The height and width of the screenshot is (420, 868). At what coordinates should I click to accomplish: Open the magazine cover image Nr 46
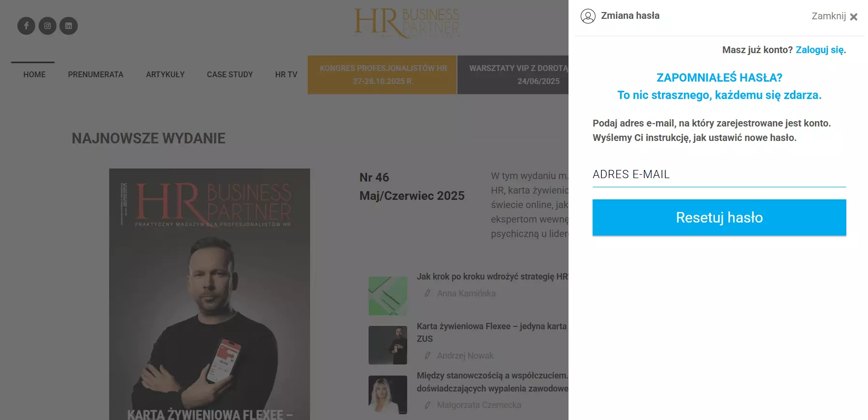tap(210, 294)
